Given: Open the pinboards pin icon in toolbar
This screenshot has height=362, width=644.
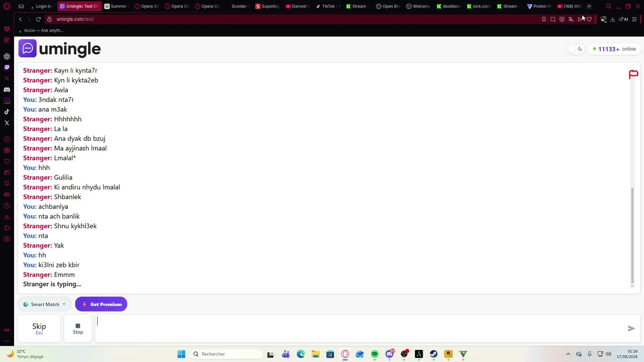Looking at the screenshot, I should click(544, 19).
